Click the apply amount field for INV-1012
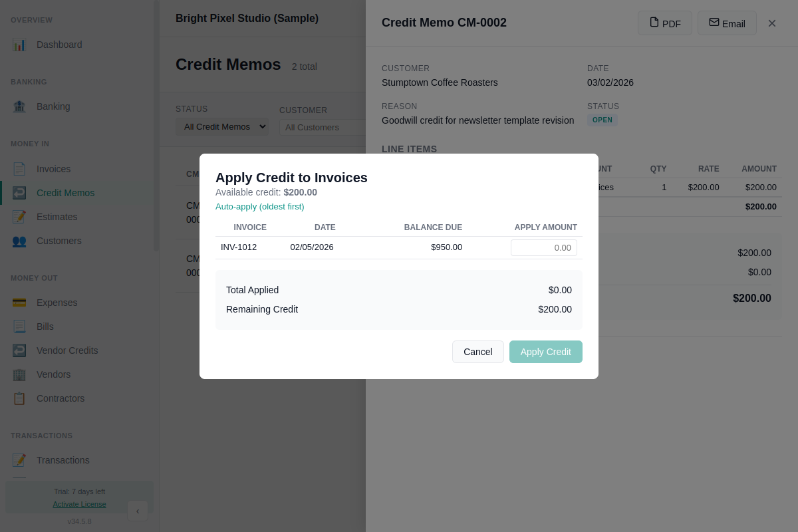The height and width of the screenshot is (532, 798). (543, 247)
